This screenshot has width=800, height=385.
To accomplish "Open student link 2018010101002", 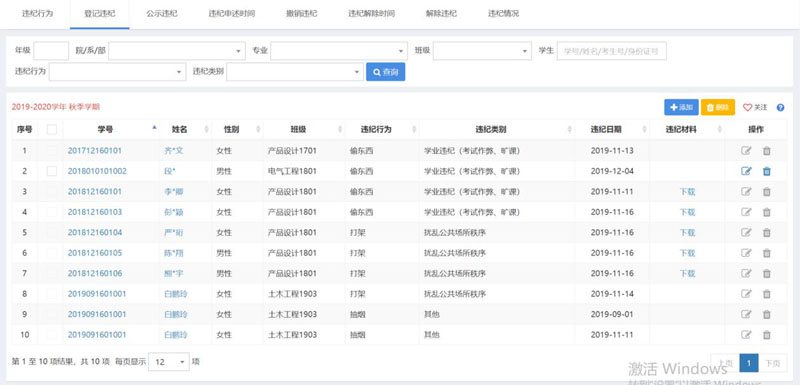I will pos(97,171).
